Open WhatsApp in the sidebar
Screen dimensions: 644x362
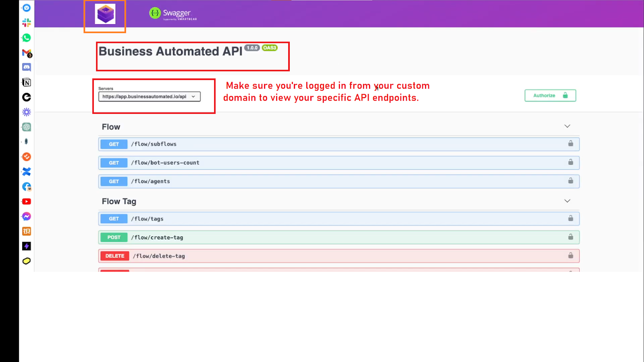(27, 37)
